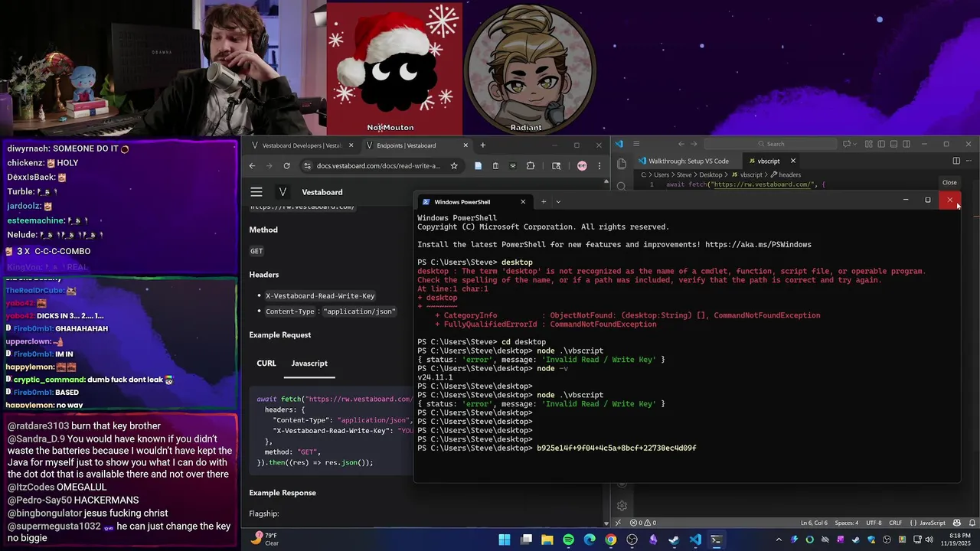Open Vestaboard docs hamburger menu

coord(256,192)
